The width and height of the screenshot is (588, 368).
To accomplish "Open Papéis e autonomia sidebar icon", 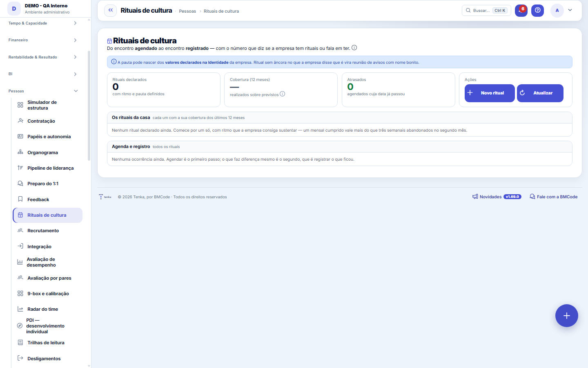I will point(20,137).
